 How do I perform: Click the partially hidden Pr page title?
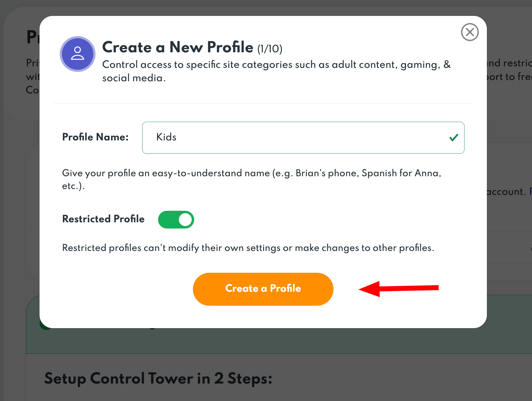pyautogui.click(x=33, y=37)
